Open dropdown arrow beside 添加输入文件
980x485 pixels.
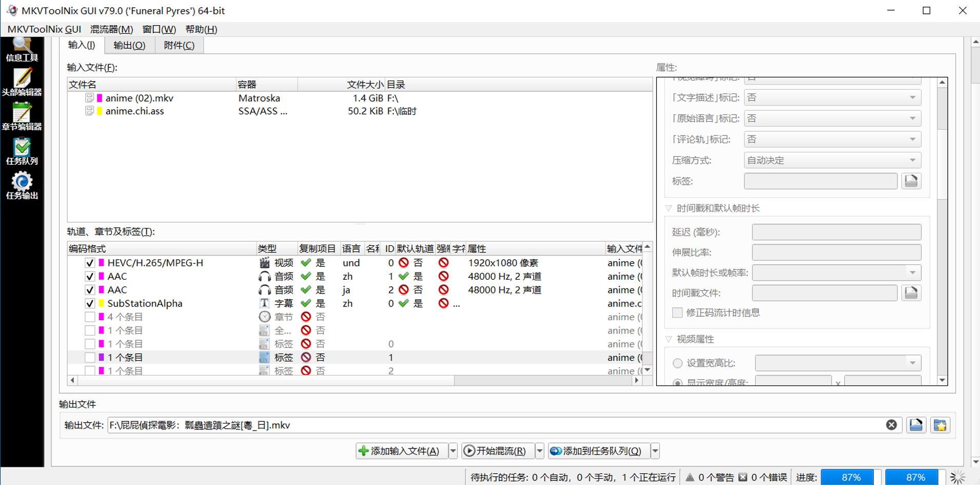[x=453, y=451]
